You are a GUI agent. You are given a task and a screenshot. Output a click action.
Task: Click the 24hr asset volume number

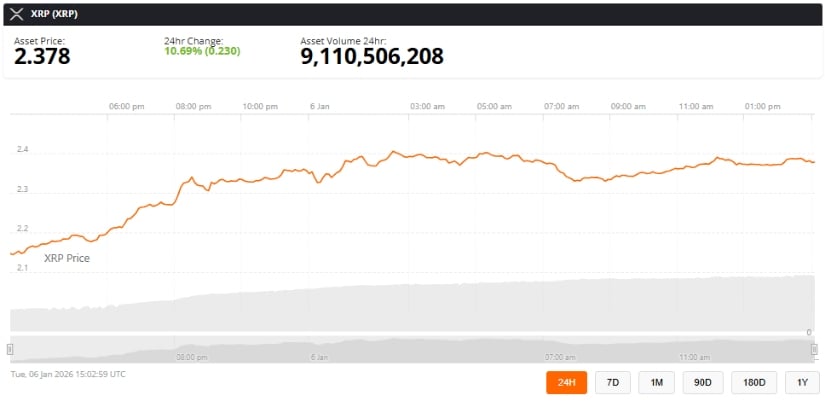(372, 56)
